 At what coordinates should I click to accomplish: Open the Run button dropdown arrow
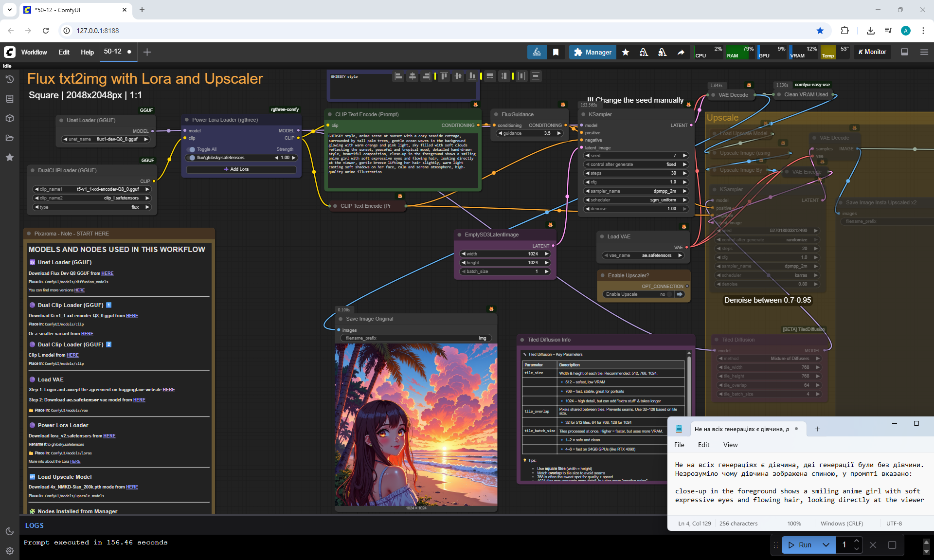(826, 545)
